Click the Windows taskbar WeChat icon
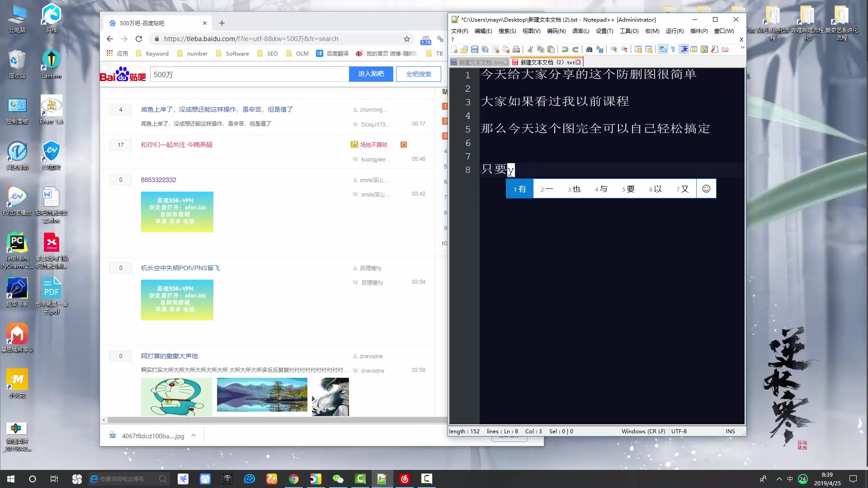 (338, 479)
